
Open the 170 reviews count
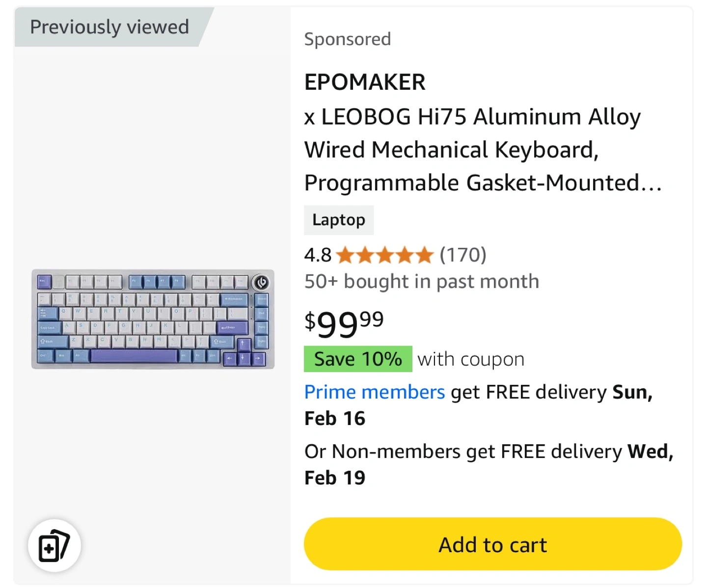463,255
